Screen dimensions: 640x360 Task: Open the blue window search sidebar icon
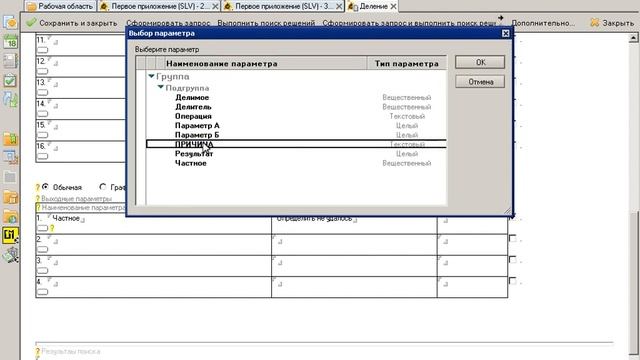click(x=10, y=158)
